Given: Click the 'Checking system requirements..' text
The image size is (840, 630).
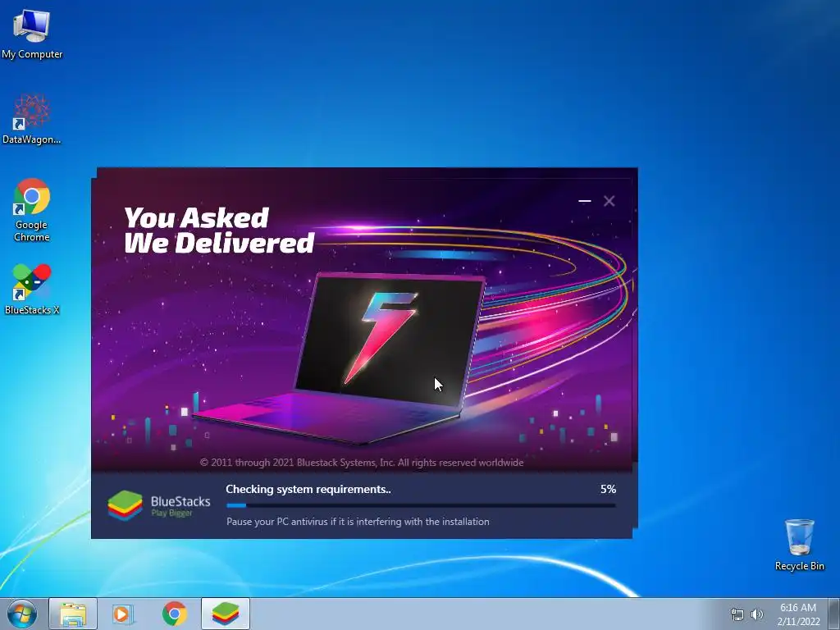Looking at the screenshot, I should click(308, 489).
